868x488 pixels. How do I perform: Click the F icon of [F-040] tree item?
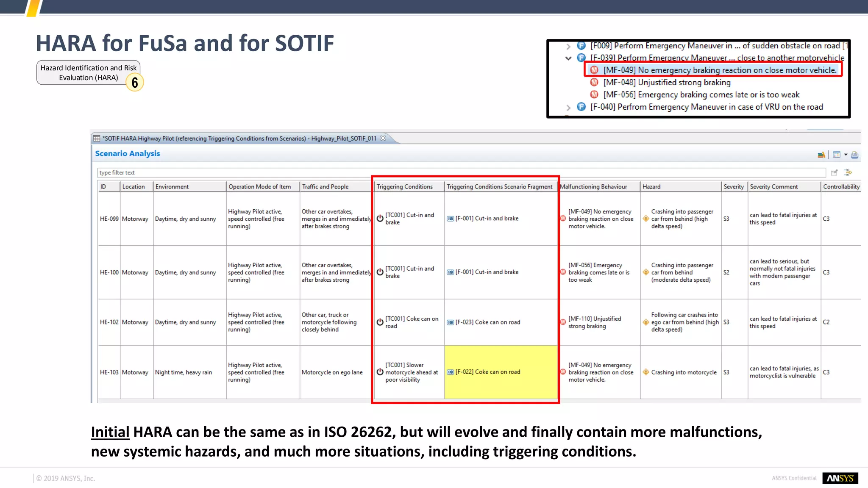[581, 107]
